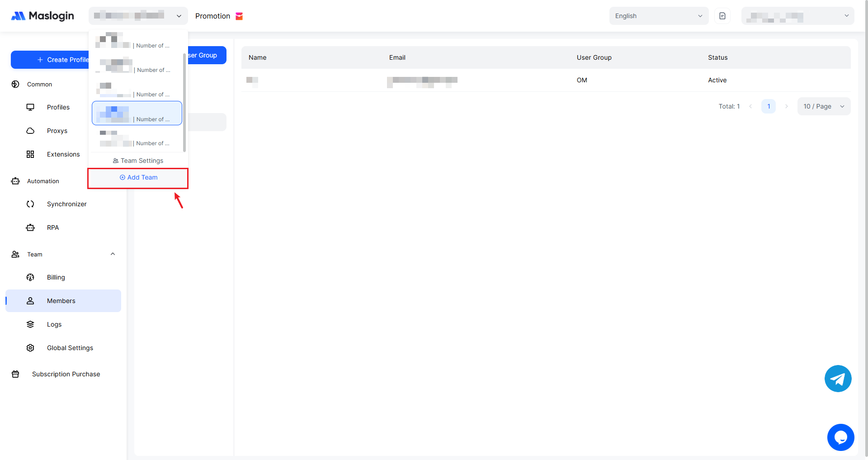This screenshot has width=868, height=460.
Task: Go to Proxys in sidebar
Action: pyautogui.click(x=57, y=131)
